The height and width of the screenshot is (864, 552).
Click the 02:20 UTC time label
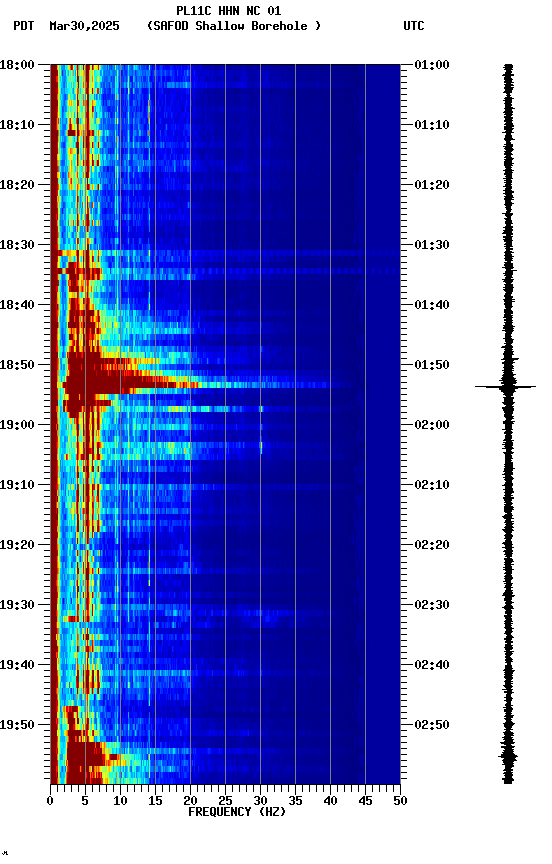pos(432,546)
